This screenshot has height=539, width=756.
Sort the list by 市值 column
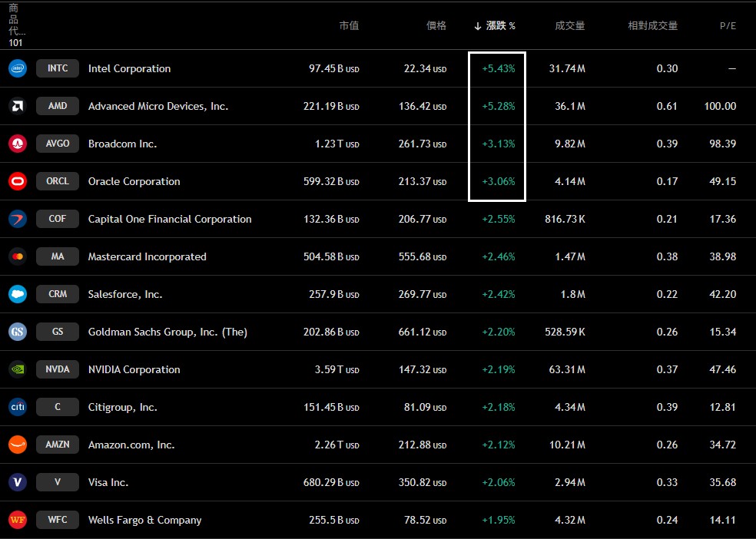click(349, 26)
